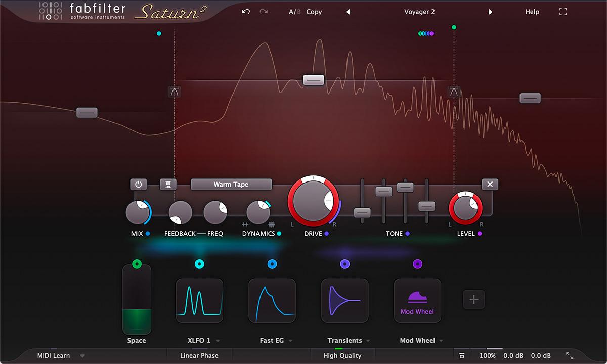This screenshot has height=364, width=607.
Task: Click the A/B comparison switch
Action: tap(294, 11)
